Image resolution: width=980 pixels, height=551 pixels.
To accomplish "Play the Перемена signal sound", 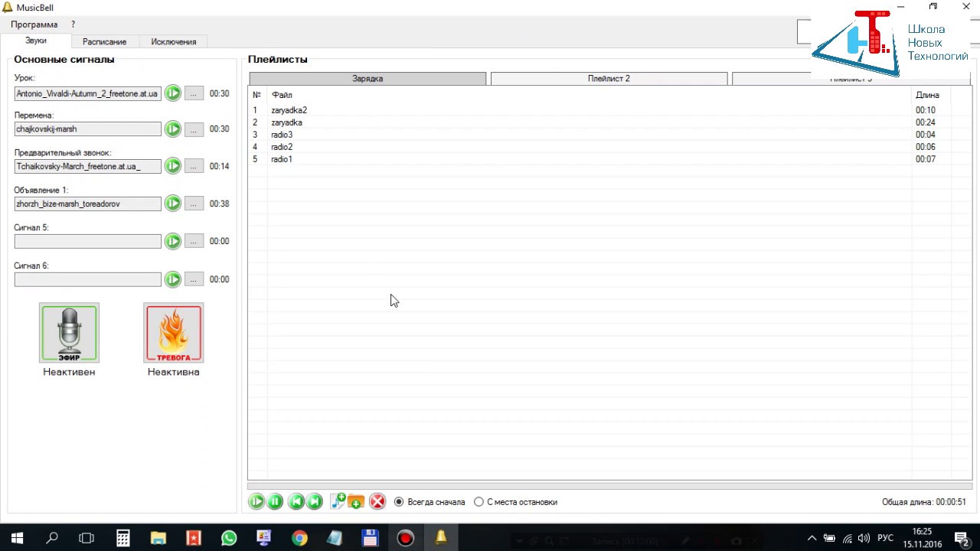I will [x=173, y=129].
